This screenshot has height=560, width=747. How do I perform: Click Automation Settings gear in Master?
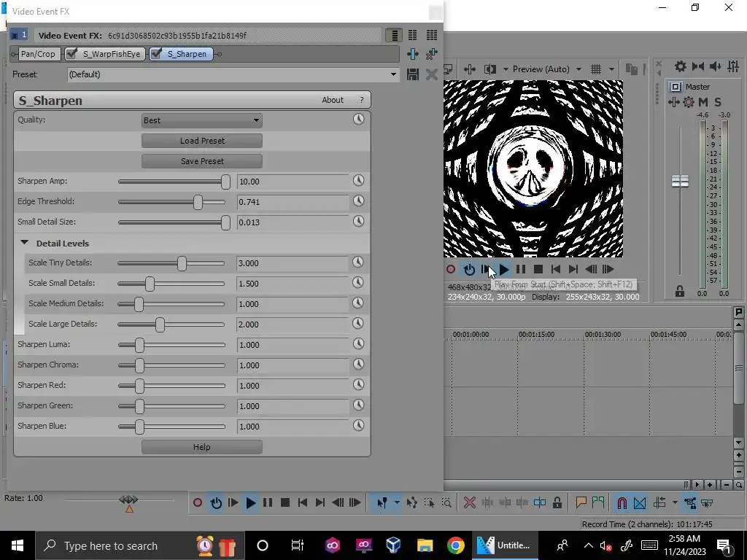(689, 102)
